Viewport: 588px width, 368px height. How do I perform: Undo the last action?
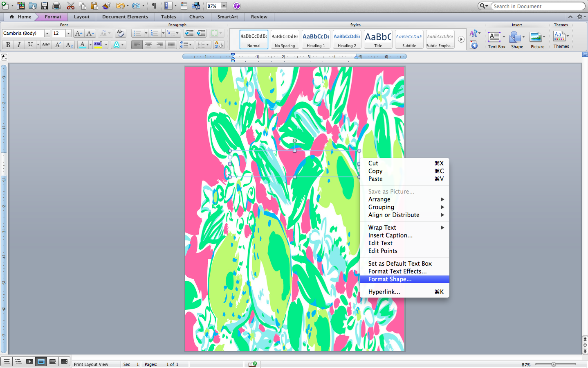[121, 6]
